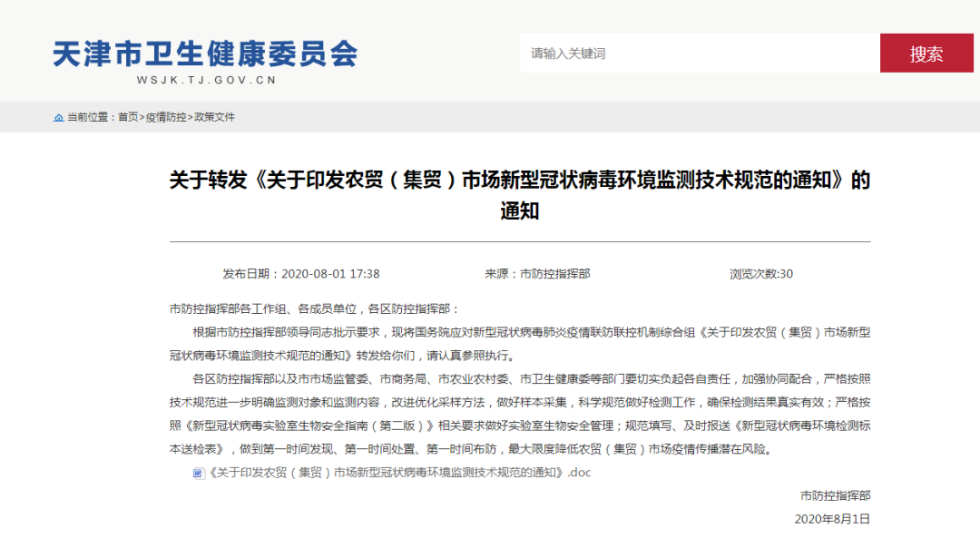Viewport: 980px width, 538px height.
Task: Click the 当前位置 label in the breadcrumb
Action: pos(90,117)
